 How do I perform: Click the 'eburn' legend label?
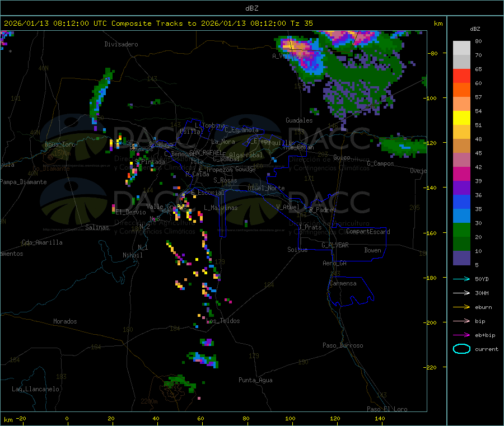483,307
